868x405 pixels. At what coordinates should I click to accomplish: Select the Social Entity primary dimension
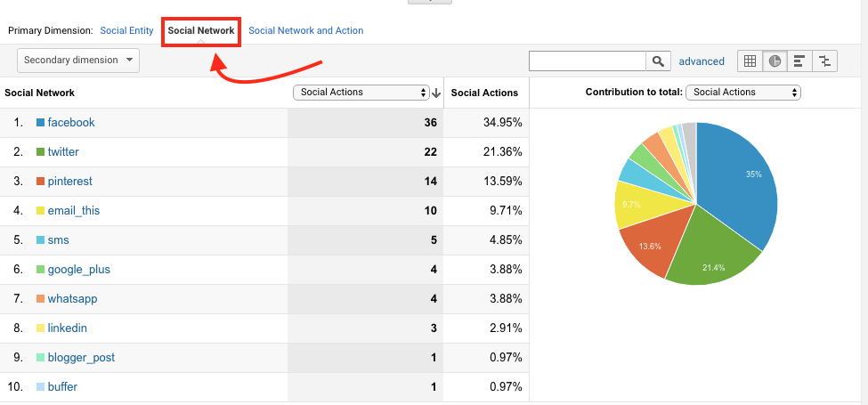(x=126, y=30)
